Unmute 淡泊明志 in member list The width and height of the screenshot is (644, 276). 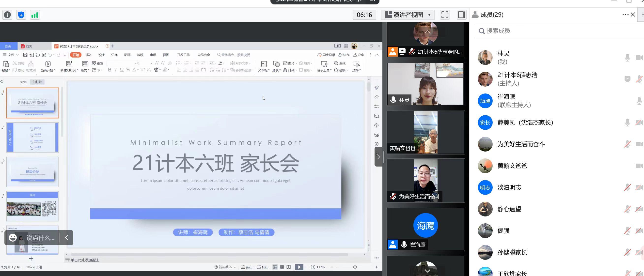pyautogui.click(x=627, y=187)
